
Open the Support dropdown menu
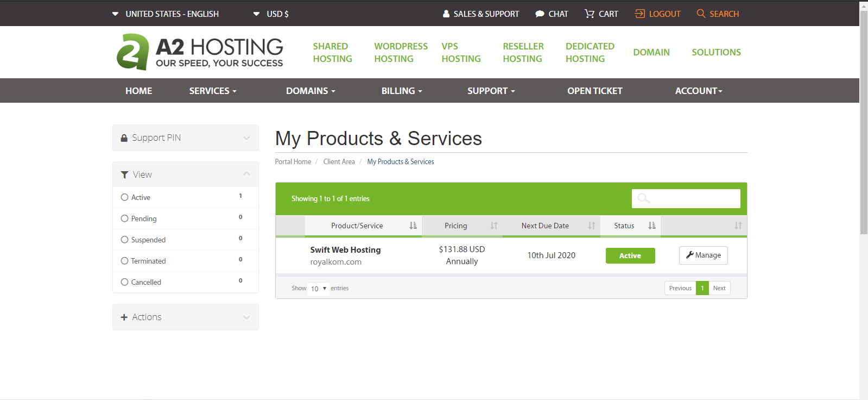(x=491, y=91)
